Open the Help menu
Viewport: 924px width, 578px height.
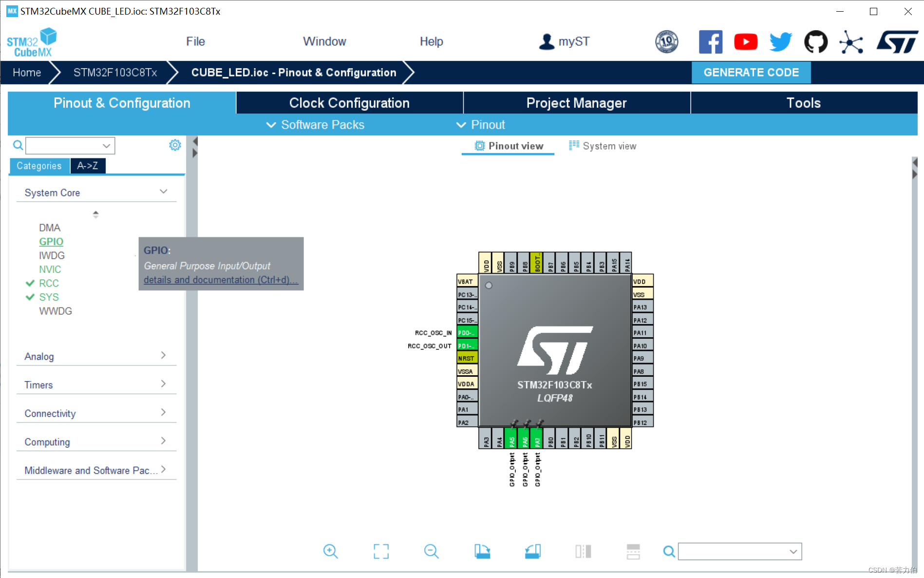click(x=432, y=41)
